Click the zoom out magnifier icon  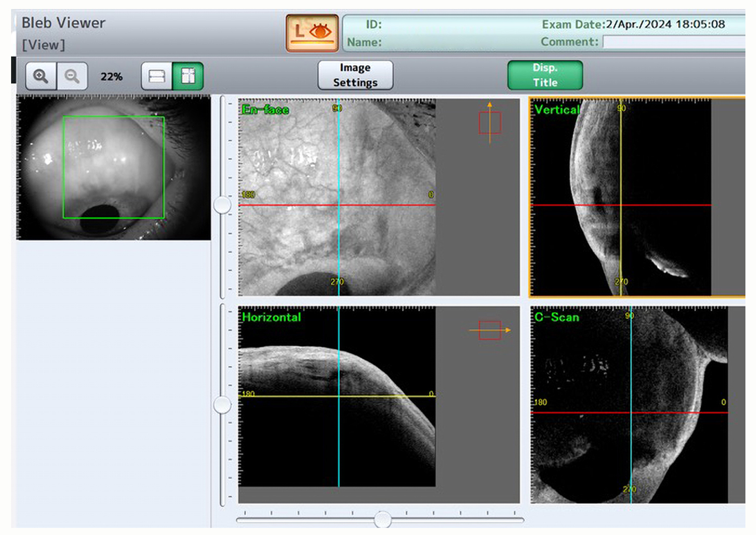click(x=72, y=76)
